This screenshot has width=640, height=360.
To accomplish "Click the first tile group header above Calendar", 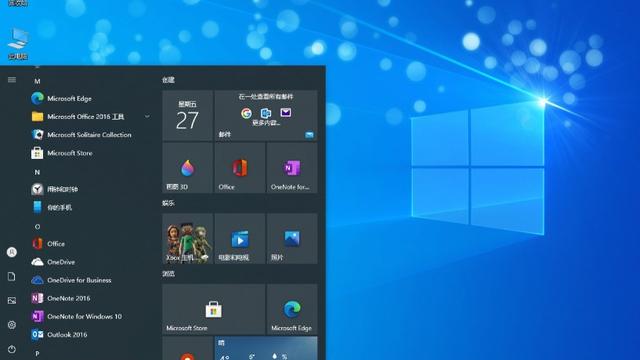I will (x=168, y=80).
